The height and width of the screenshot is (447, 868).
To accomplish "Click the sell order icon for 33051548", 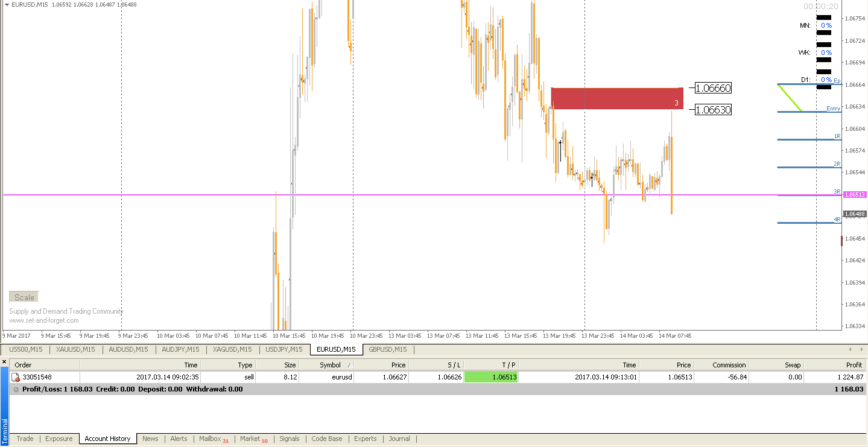I will pos(16,377).
